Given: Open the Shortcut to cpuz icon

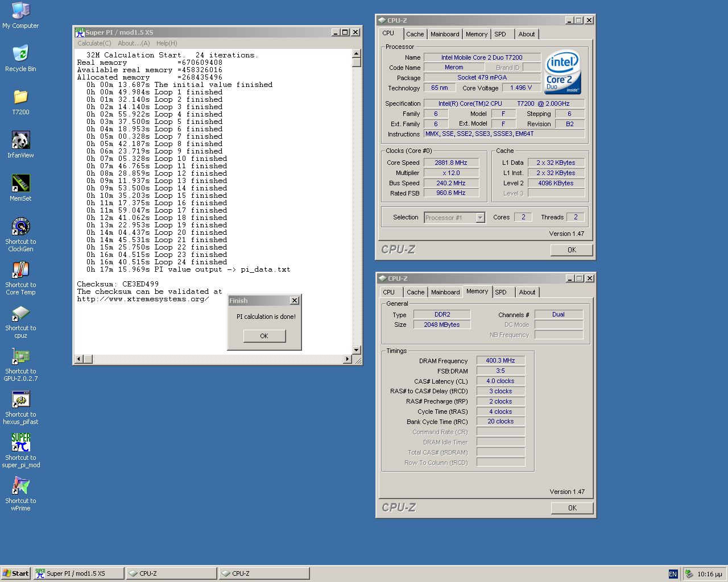Looking at the screenshot, I should click(20, 321).
